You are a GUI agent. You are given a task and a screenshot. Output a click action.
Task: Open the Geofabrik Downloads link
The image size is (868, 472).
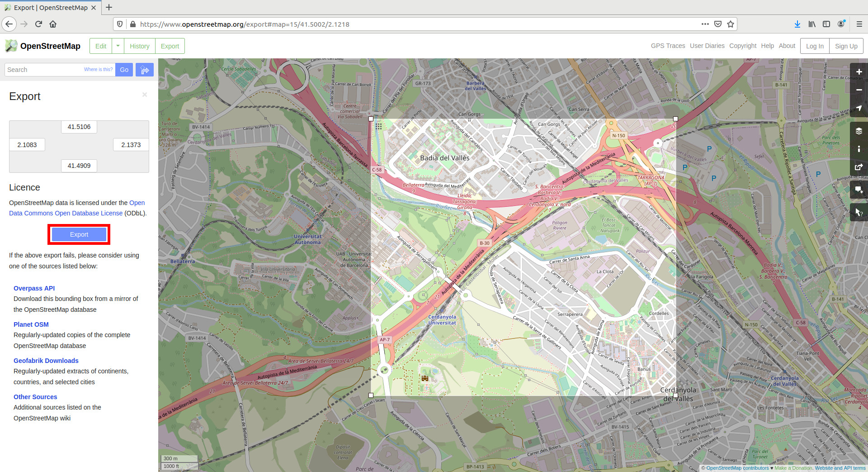click(x=46, y=360)
